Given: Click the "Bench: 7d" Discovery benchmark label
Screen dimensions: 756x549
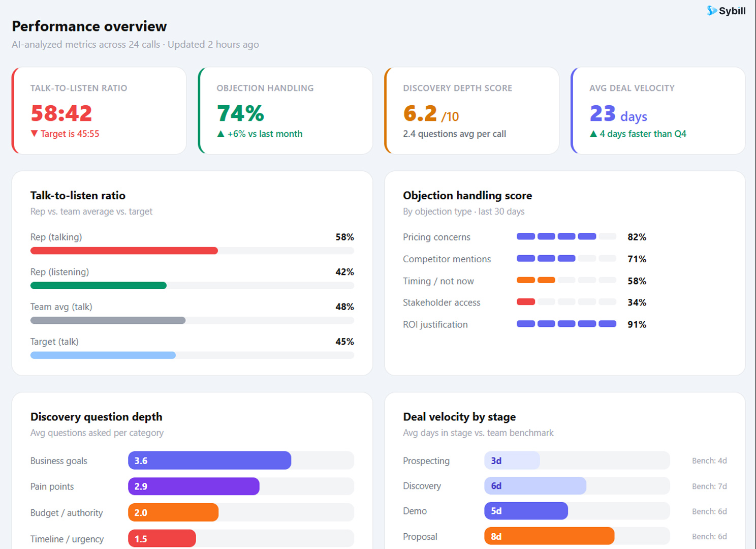Looking at the screenshot, I should 709,486.
